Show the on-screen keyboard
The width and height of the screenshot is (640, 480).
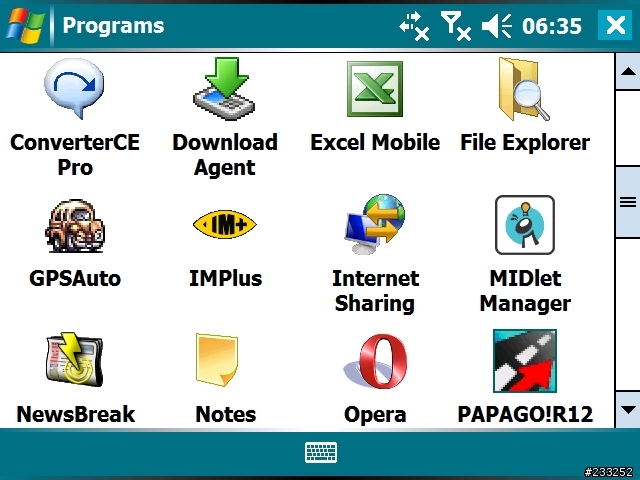(321, 452)
